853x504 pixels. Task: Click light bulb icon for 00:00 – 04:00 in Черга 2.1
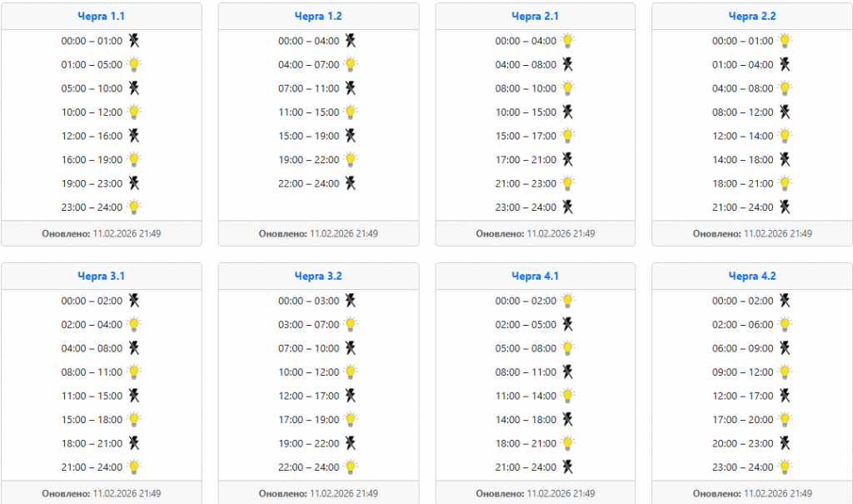568,41
